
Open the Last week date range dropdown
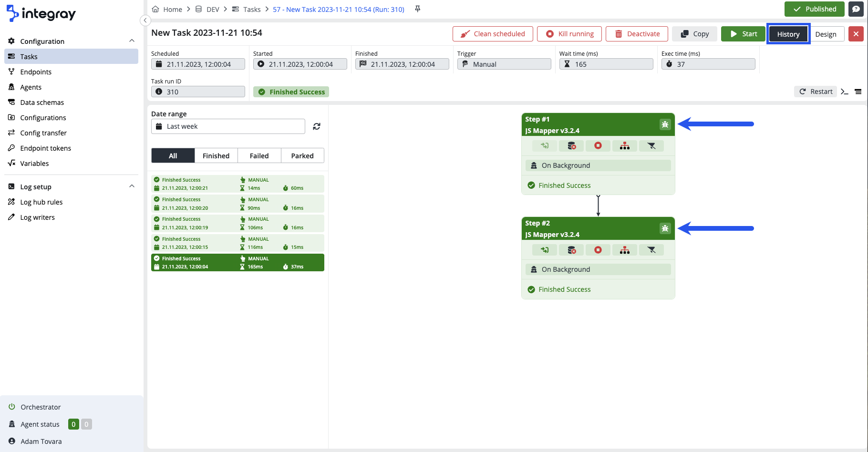tap(228, 126)
